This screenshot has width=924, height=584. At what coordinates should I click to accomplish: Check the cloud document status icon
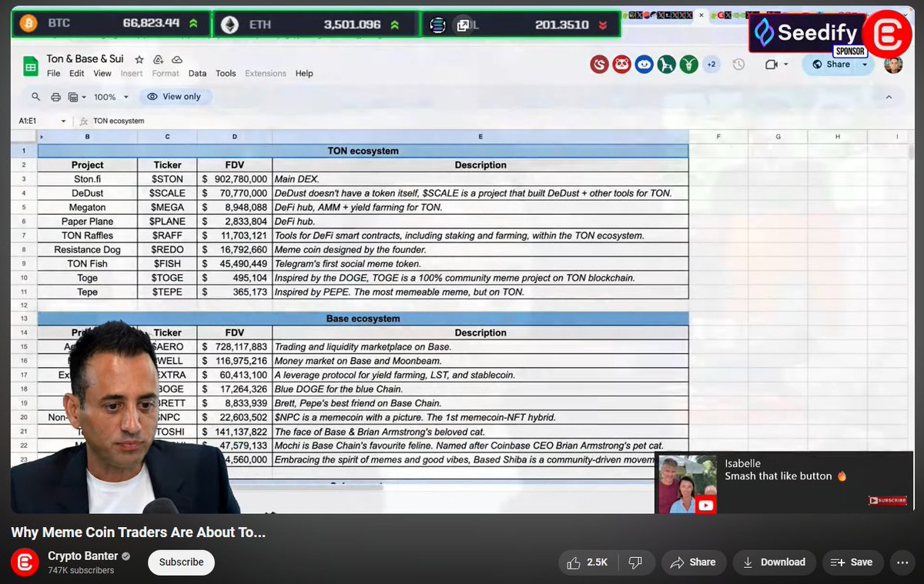(x=177, y=59)
